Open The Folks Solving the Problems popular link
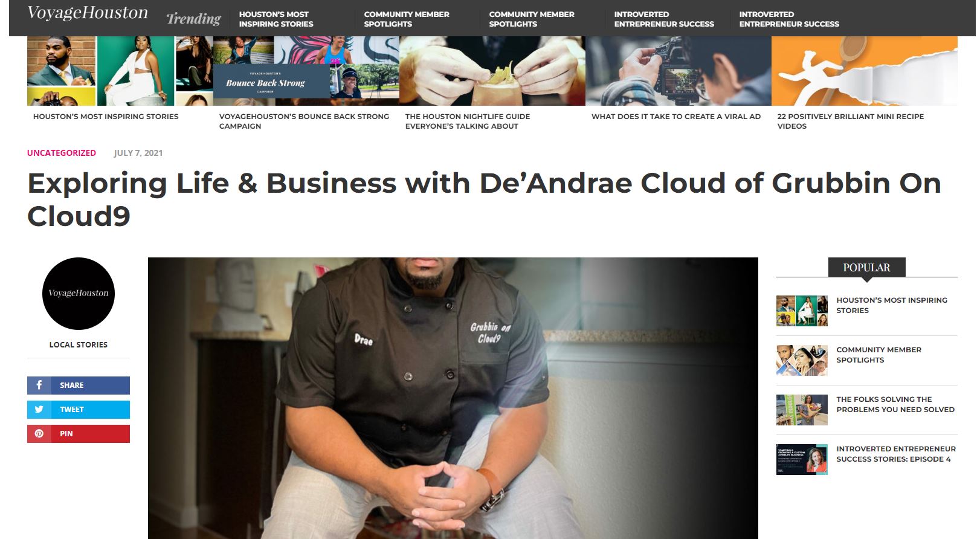 (895, 404)
